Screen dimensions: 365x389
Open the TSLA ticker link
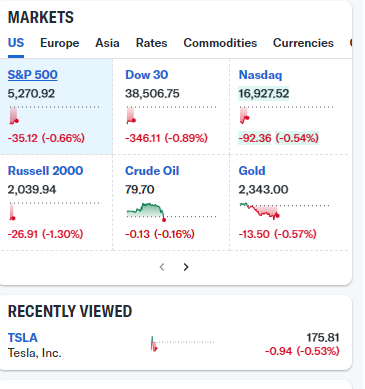(x=23, y=338)
